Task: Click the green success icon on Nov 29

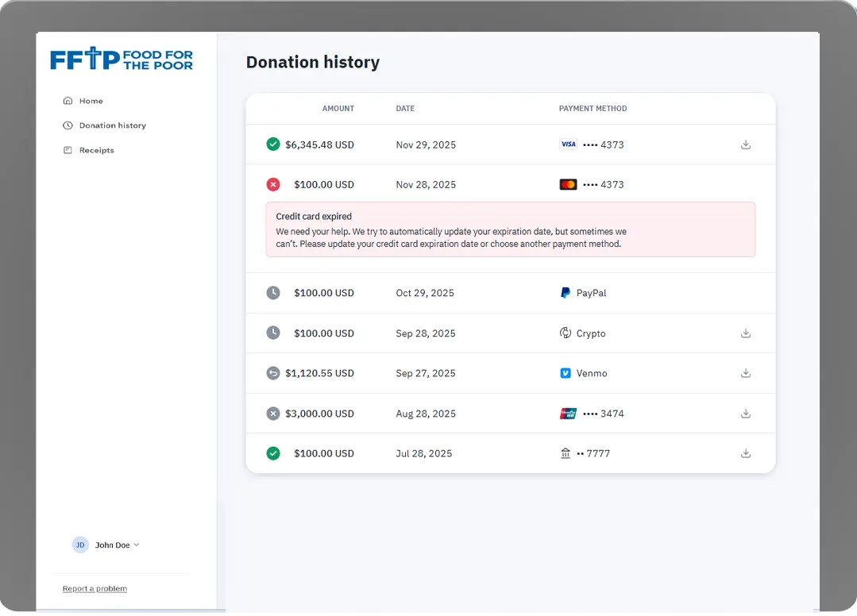Action: [x=273, y=144]
